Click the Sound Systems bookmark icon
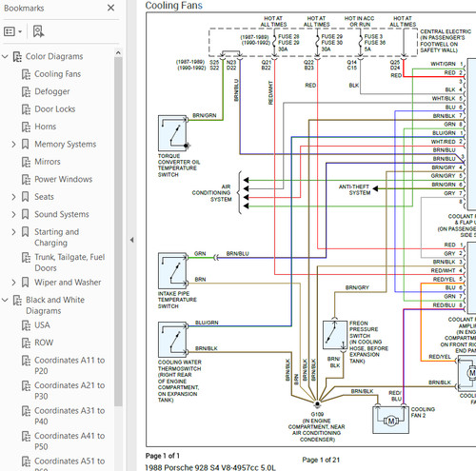The width and height of the screenshot is (476, 471). (x=26, y=214)
